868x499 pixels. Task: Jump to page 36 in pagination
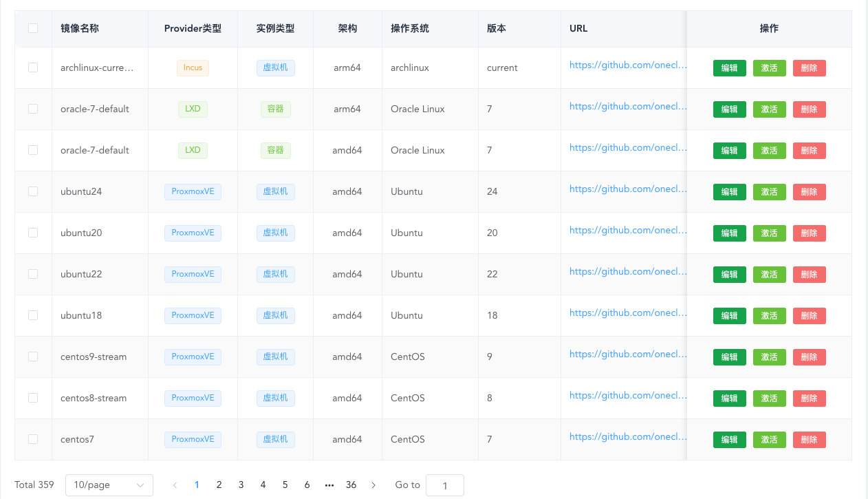pos(351,485)
